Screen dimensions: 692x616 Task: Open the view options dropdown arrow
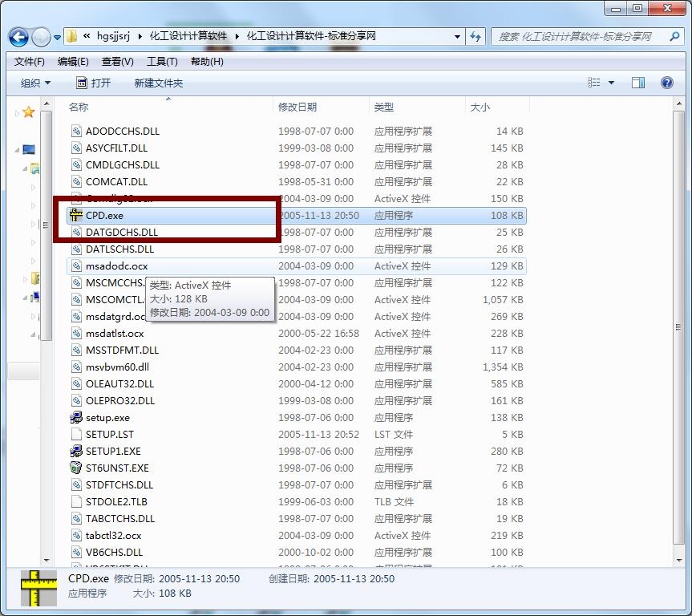[x=611, y=83]
